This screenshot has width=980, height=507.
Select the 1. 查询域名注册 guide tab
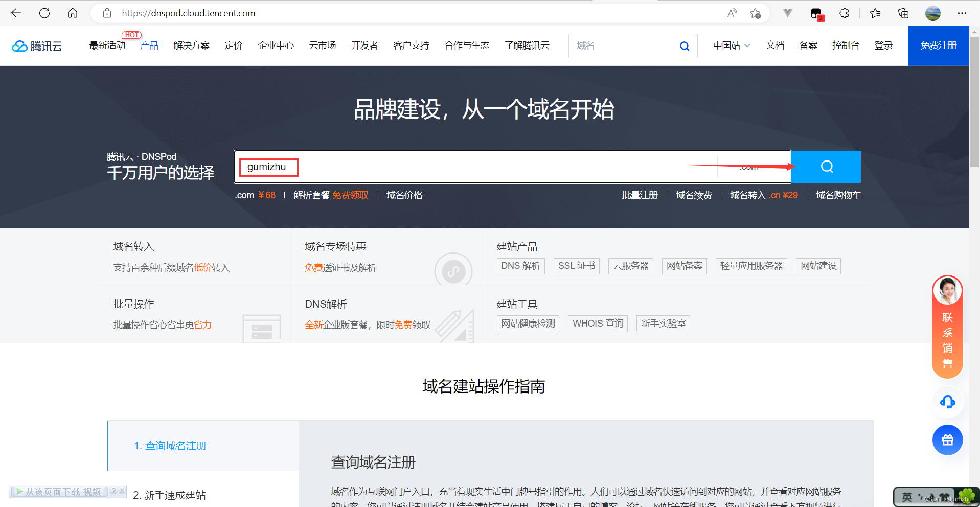click(x=203, y=446)
